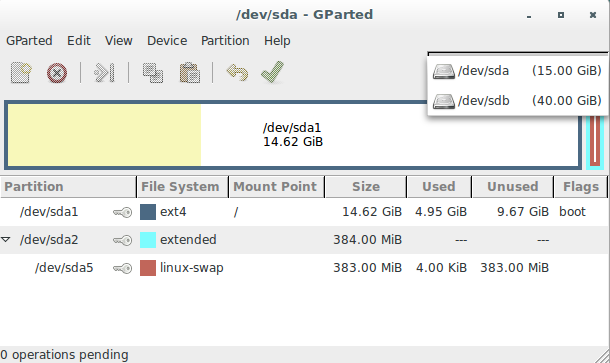
Task: Click the New partition toolbar icon
Action: [21, 73]
